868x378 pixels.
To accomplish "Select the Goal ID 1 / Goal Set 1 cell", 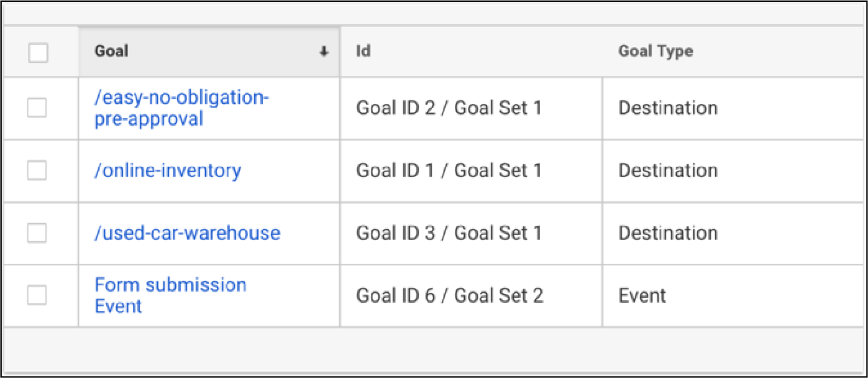I will [x=471, y=170].
